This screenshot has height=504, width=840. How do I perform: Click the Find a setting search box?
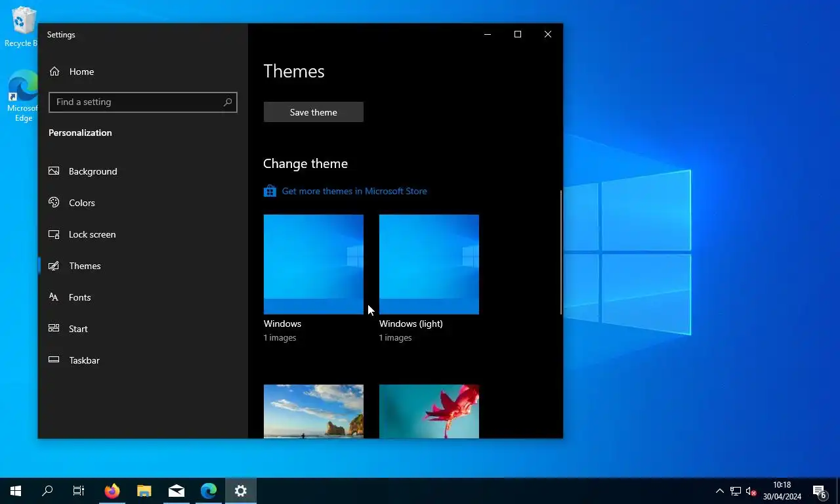coord(143,102)
